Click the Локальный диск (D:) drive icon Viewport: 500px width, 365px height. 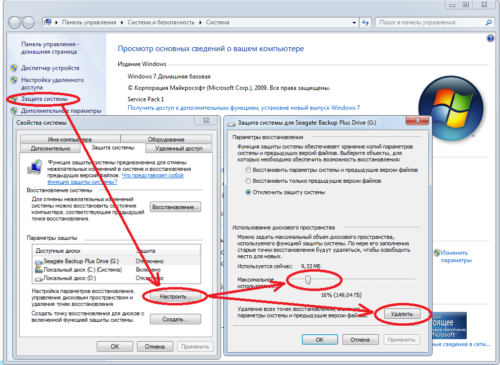tap(39, 278)
